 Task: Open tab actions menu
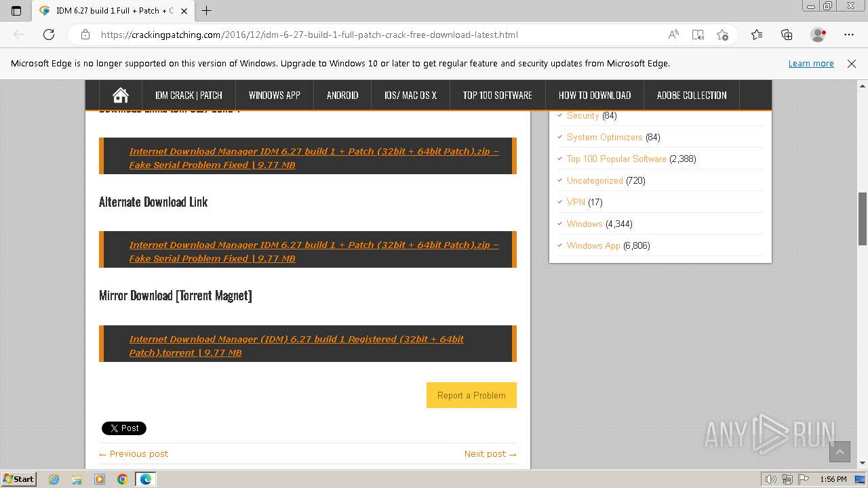[x=16, y=11]
